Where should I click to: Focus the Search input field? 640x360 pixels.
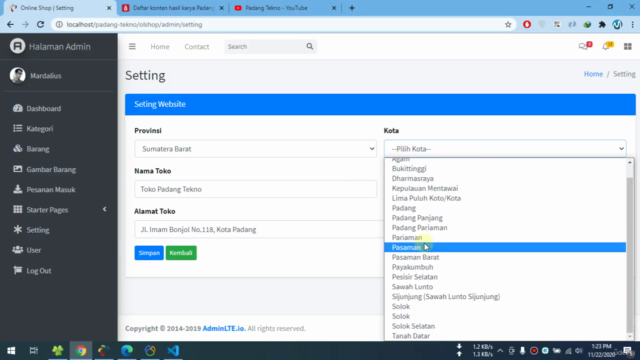[x=264, y=47]
